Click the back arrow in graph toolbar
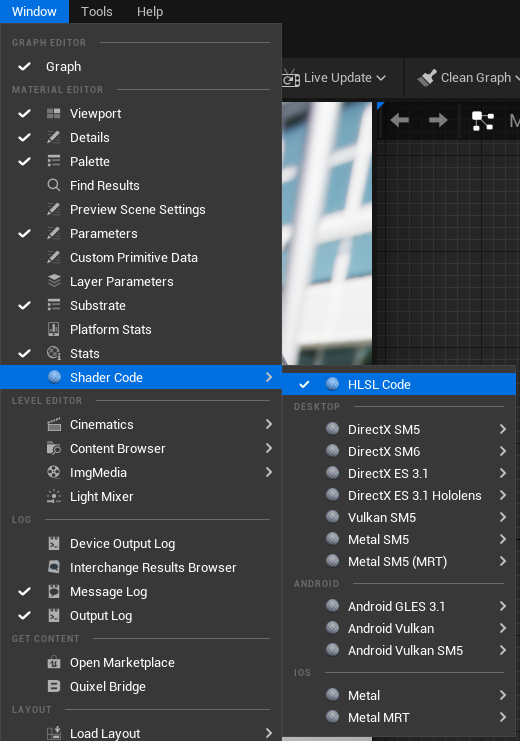Viewport: 520px width, 741px height. [x=399, y=120]
